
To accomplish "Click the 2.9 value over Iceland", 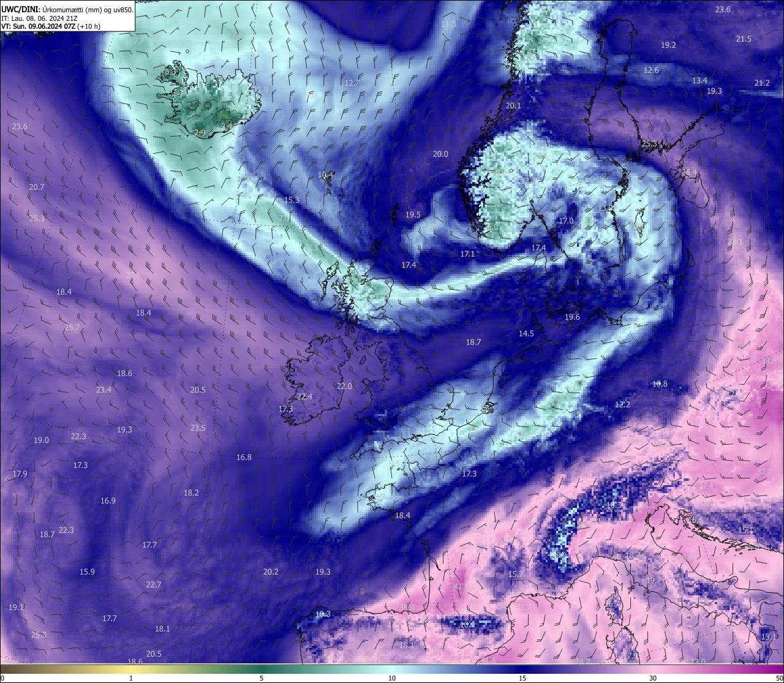I will click(x=200, y=132).
